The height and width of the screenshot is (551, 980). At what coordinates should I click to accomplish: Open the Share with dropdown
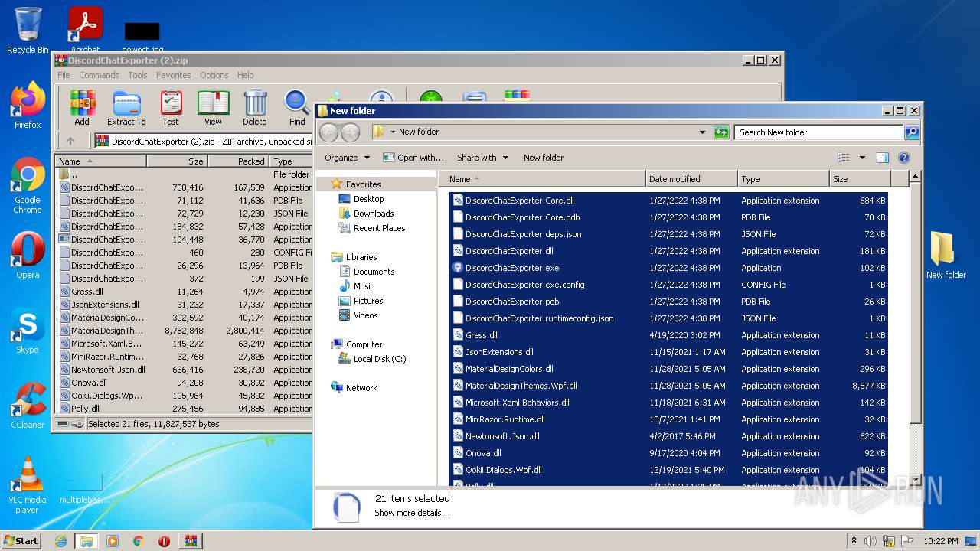click(482, 158)
